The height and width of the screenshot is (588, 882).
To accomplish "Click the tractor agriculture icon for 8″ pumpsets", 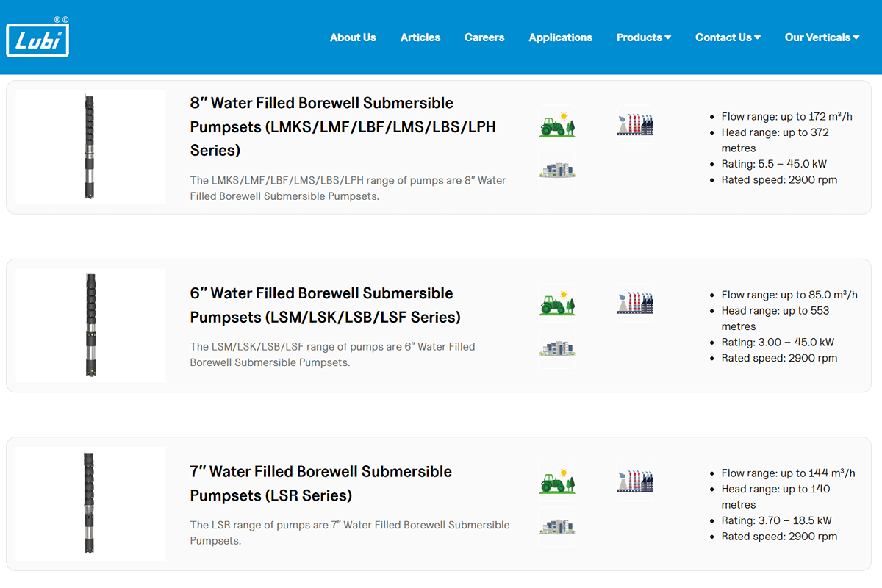I will [x=557, y=123].
